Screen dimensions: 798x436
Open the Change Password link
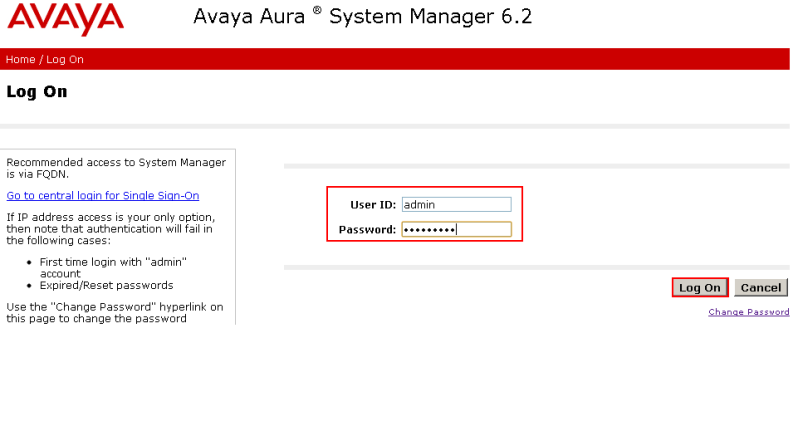coord(748,312)
